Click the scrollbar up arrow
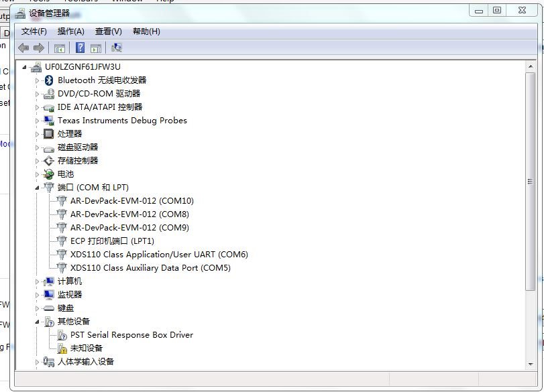544x392 pixels. 530,66
